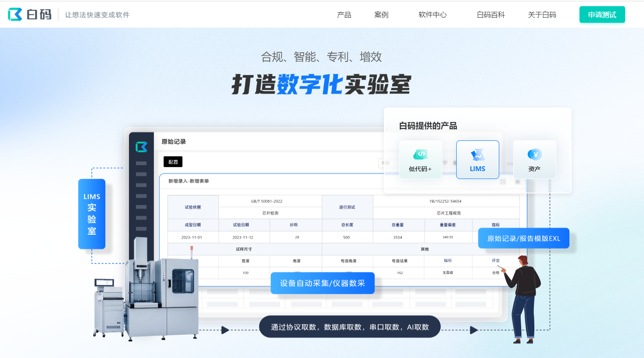Select the 低代码+ product card
Image resolution: width=644 pixels, height=358 pixels.
[x=420, y=160]
